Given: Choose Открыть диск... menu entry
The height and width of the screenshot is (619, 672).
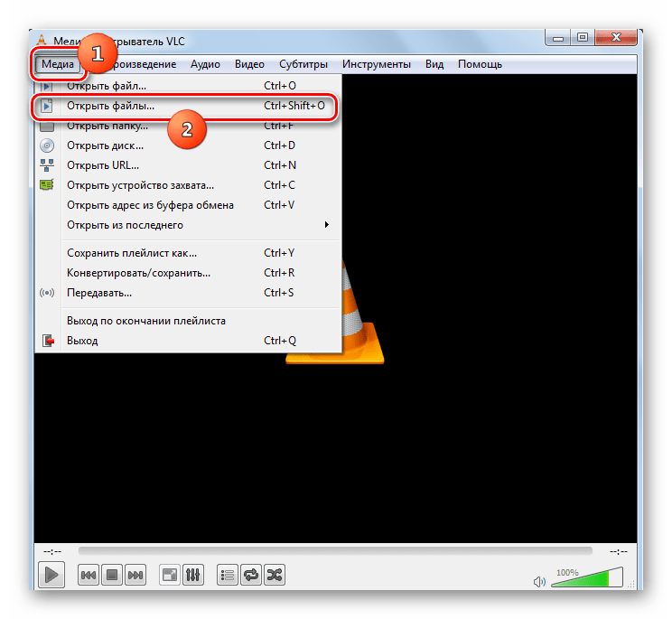Looking at the screenshot, I should coord(188,145).
